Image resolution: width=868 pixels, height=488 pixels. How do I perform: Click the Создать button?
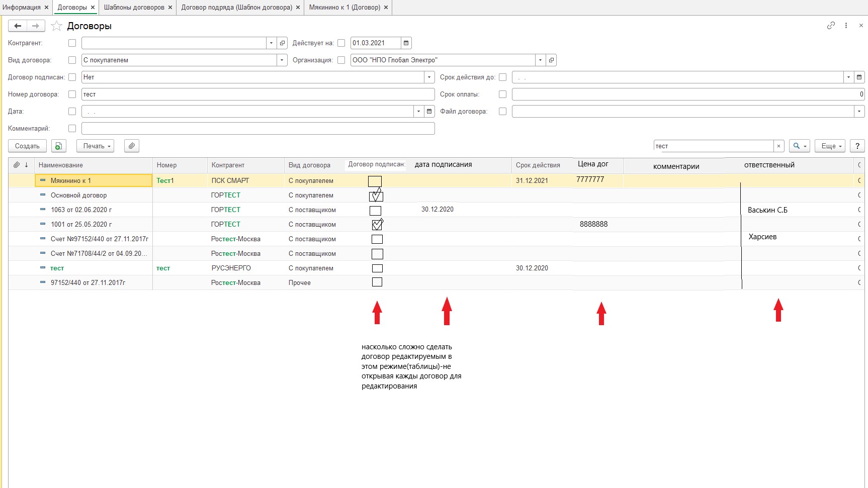[27, 146]
